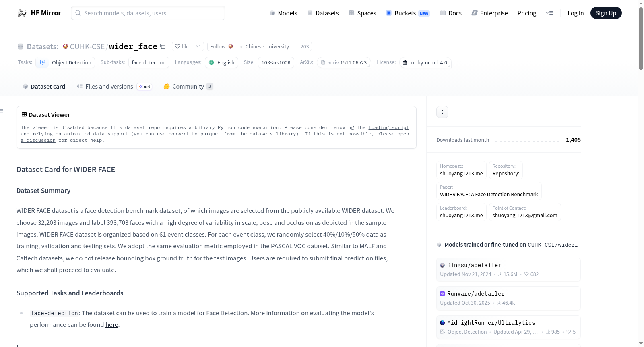
Task: Click the heart like button
Action: [183, 46]
